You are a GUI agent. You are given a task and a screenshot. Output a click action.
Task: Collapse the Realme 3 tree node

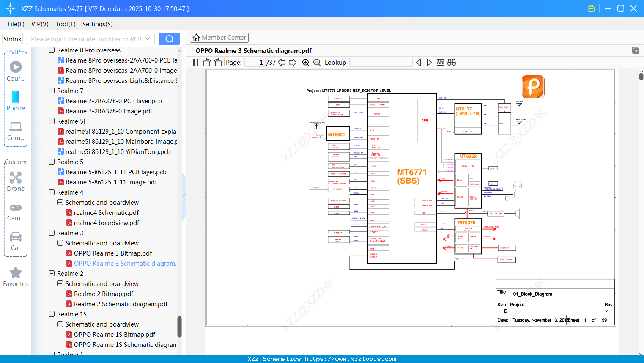52,233
